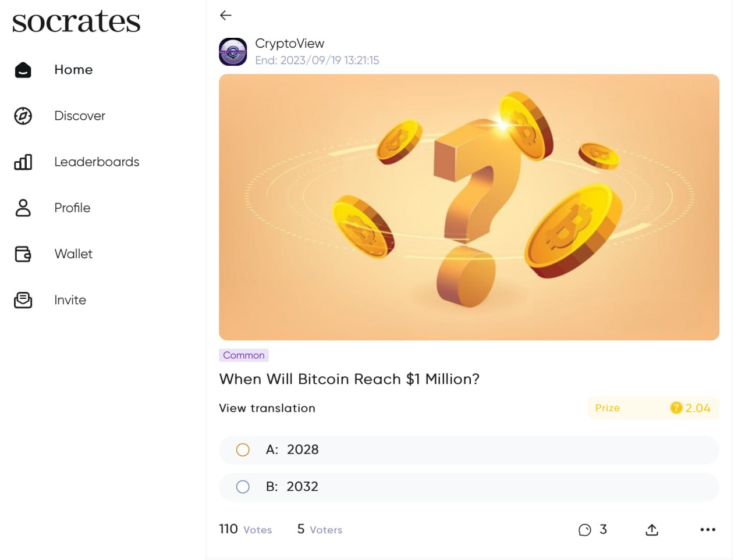Screen dimensions: 745x560
Task: Click the socrates logo
Action: coord(76,22)
